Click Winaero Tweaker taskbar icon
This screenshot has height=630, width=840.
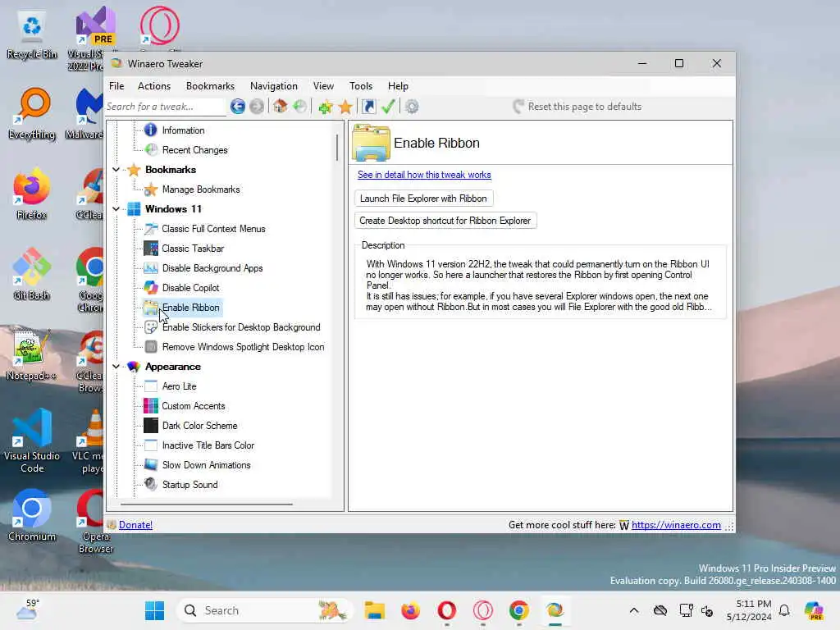tap(555, 610)
